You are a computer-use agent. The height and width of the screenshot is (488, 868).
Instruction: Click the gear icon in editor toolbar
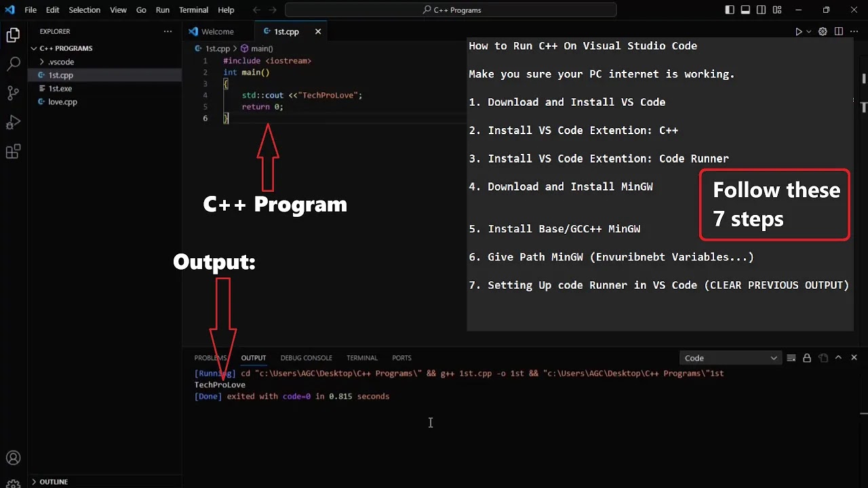(x=823, y=32)
